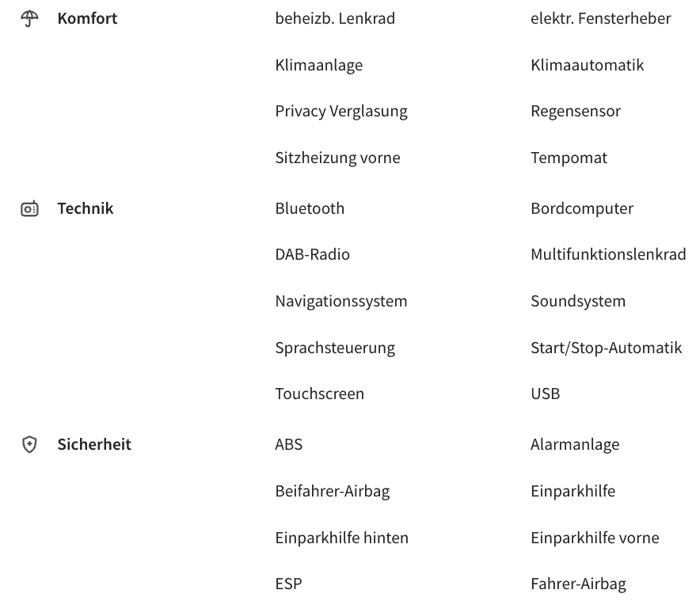Click Einparkhilfe hinten feature
This screenshot has width=700, height=605.
click(342, 538)
